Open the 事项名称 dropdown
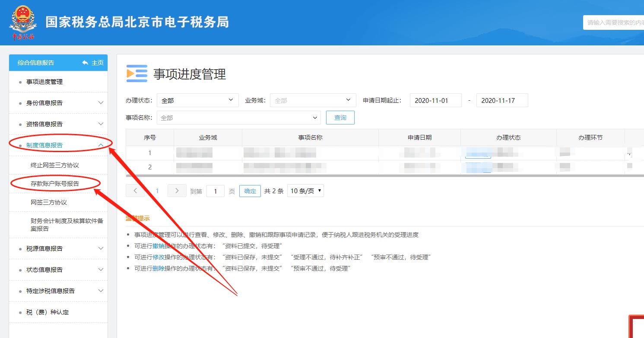The image size is (644, 338). click(x=238, y=117)
